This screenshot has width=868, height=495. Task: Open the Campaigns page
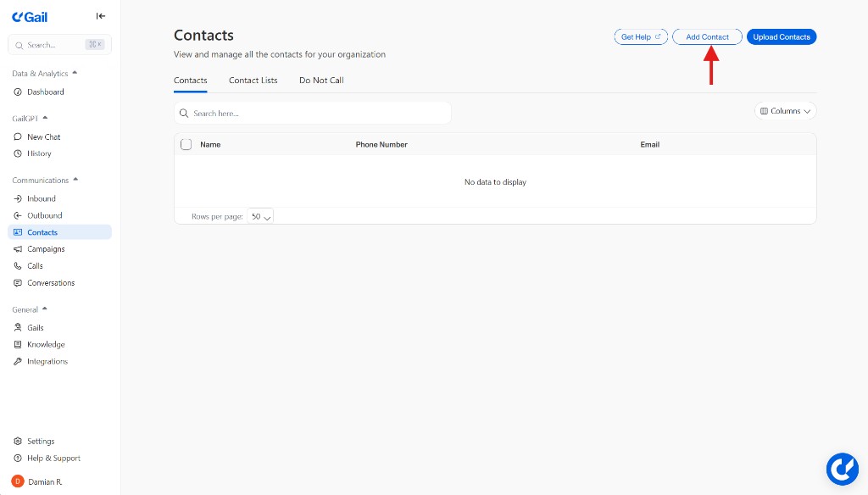click(x=46, y=248)
